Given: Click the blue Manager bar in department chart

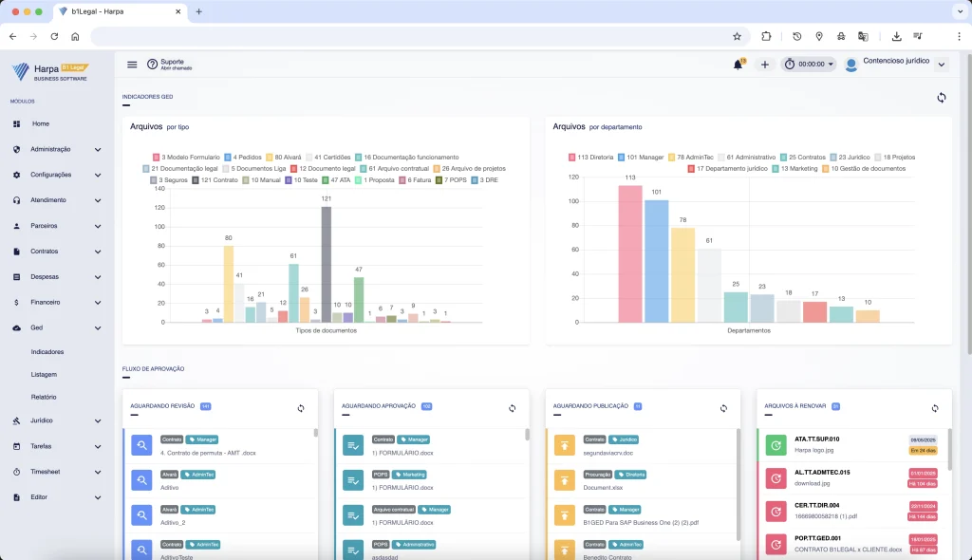Looking at the screenshot, I should pyautogui.click(x=657, y=261).
